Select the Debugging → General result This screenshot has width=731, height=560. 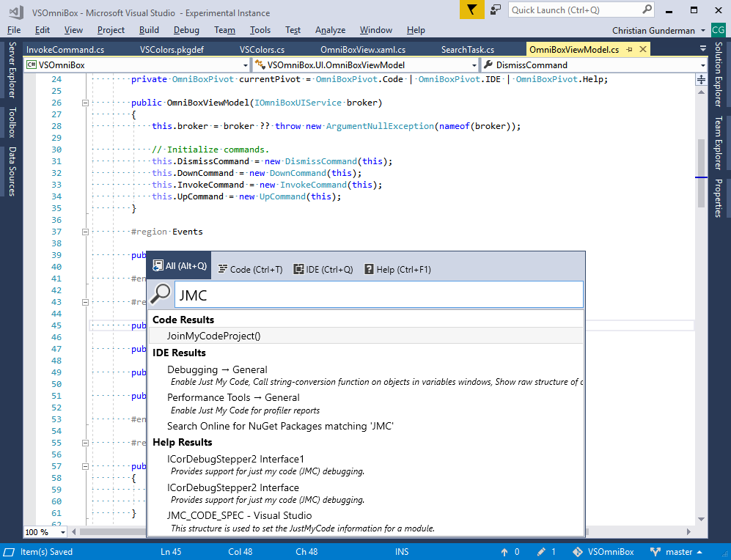click(366, 375)
